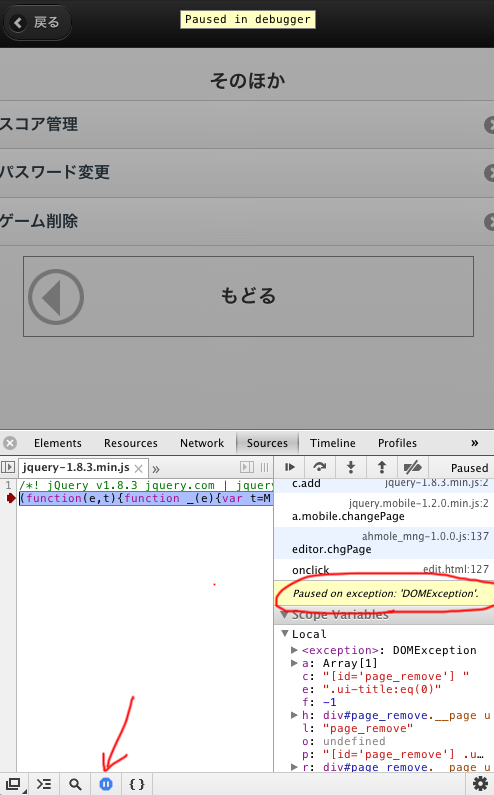Select the e: ".ui-title:eq(0)" variable
Image resolution: width=494 pixels, height=795 pixels.
coord(371,690)
